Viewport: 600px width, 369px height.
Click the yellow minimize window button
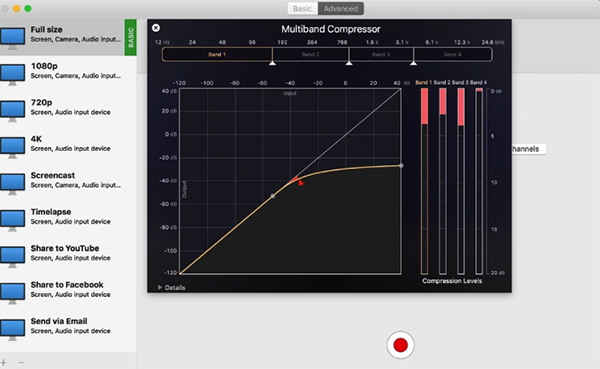tap(16, 8)
